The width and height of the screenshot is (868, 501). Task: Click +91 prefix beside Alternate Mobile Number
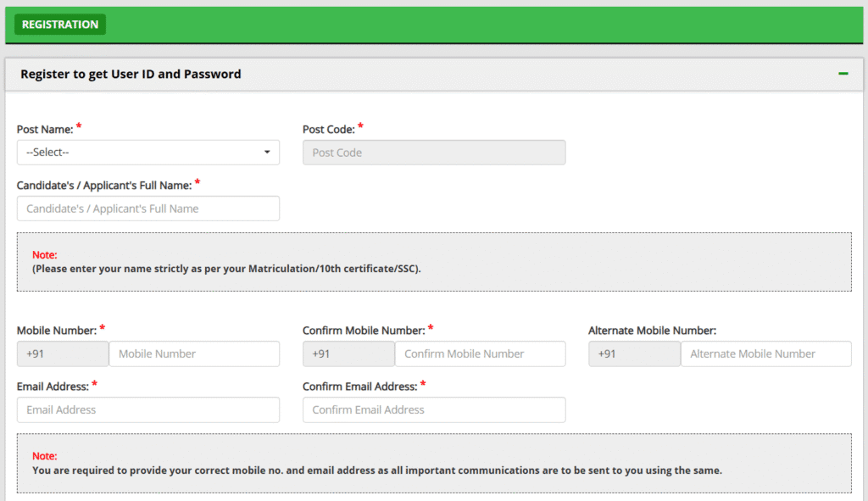pyautogui.click(x=634, y=353)
